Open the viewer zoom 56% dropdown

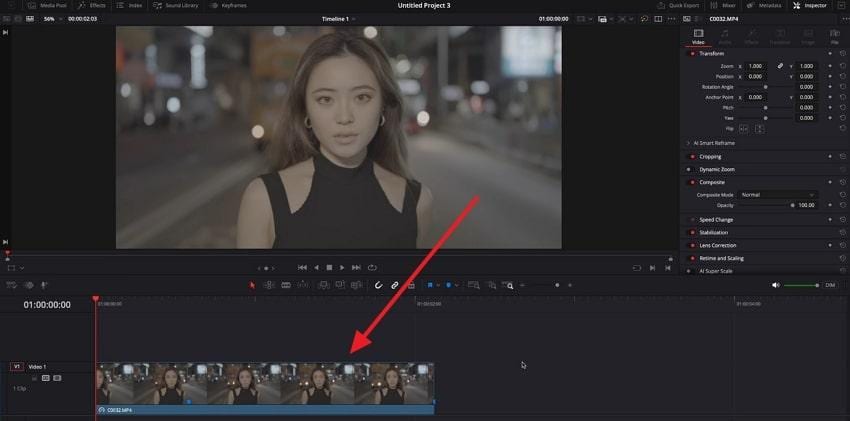click(x=53, y=19)
